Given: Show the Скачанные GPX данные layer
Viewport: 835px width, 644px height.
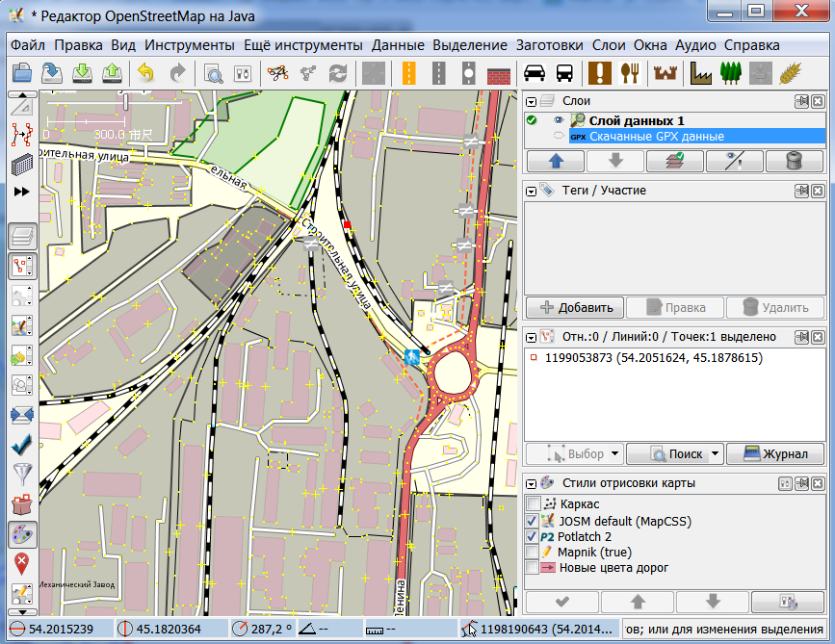Looking at the screenshot, I should pyautogui.click(x=559, y=136).
